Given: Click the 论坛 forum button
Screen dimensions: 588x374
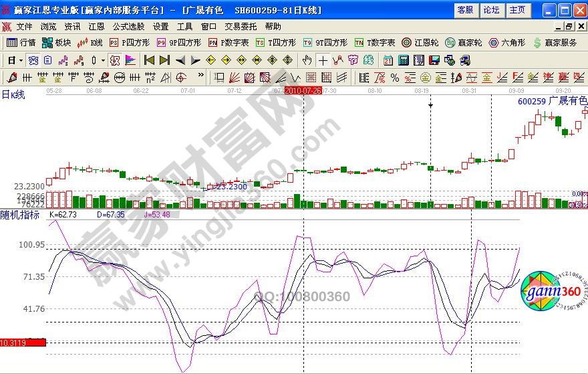Looking at the screenshot, I should [491, 10].
